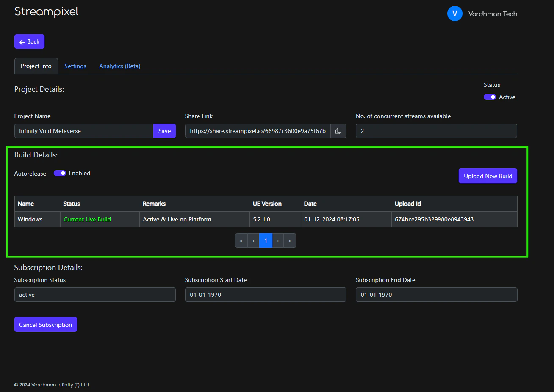Cancel the subscription

[x=46, y=325]
